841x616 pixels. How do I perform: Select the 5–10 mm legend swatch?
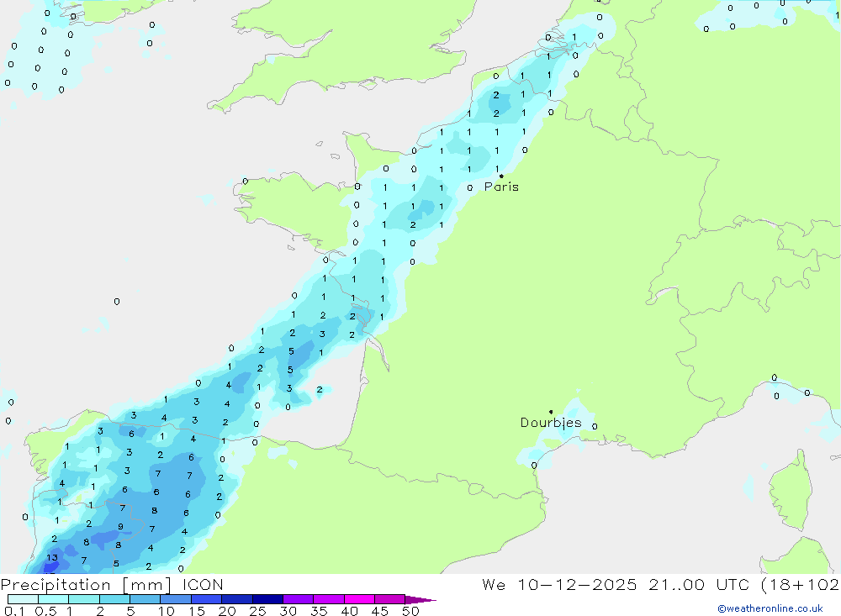pyautogui.click(x=145, y=599)
